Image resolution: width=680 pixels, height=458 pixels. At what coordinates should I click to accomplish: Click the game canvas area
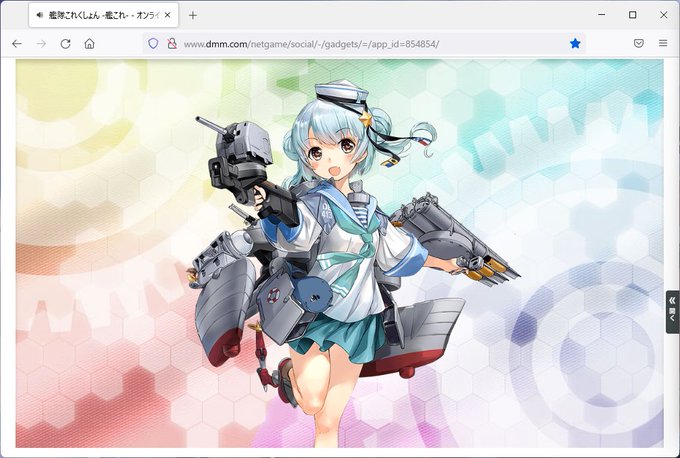(x=340, y=253)
